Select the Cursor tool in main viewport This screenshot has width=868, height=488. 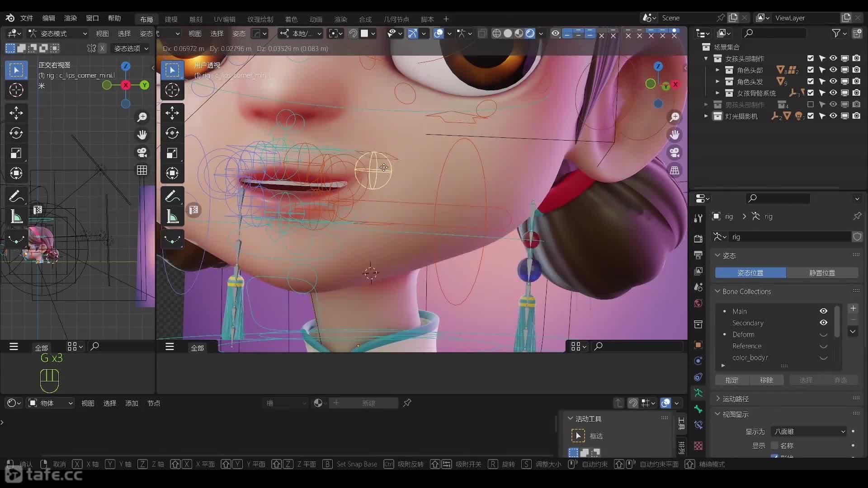click(172, 90)
